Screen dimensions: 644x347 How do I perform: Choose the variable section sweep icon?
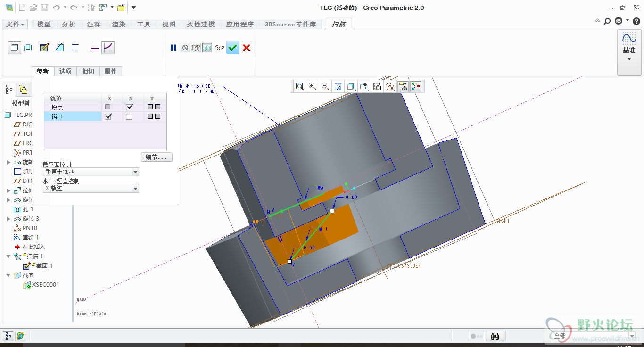[108, 48]
